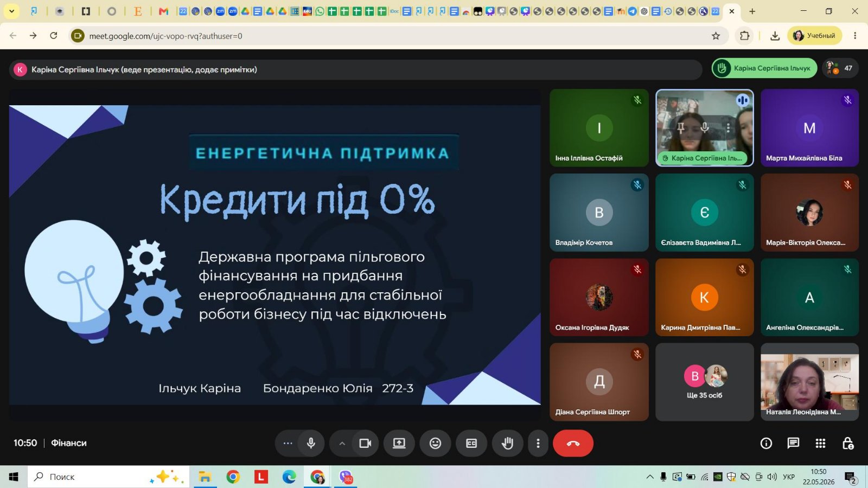868x488 pixels.
Task: Open the Activities grid icon
Action: point(820,444)
